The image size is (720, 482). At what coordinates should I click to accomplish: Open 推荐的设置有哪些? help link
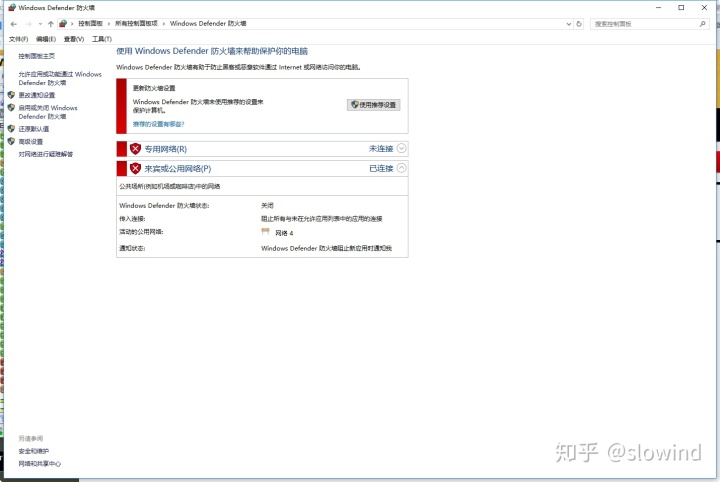pyautogui.click(x=158, y=124)
